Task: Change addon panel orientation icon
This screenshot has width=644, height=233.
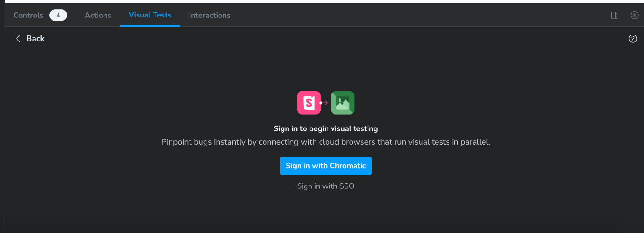Action: point(615,15)
